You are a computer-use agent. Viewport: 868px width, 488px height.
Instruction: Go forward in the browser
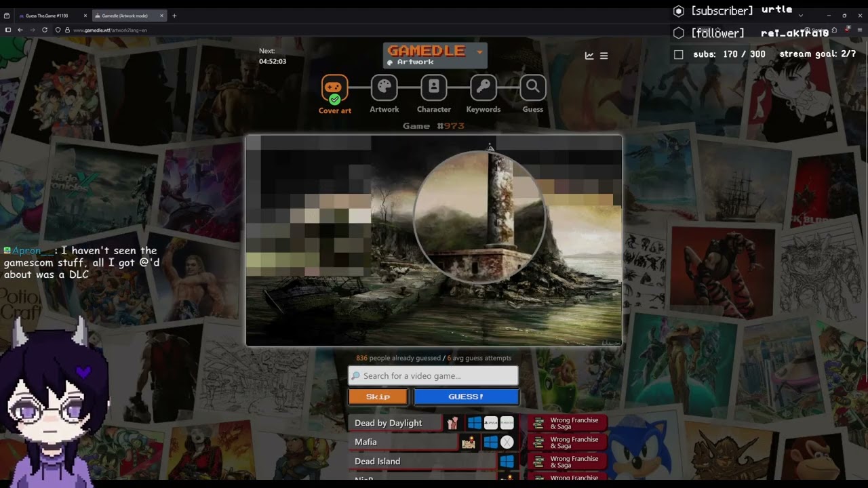click(32, 30)
